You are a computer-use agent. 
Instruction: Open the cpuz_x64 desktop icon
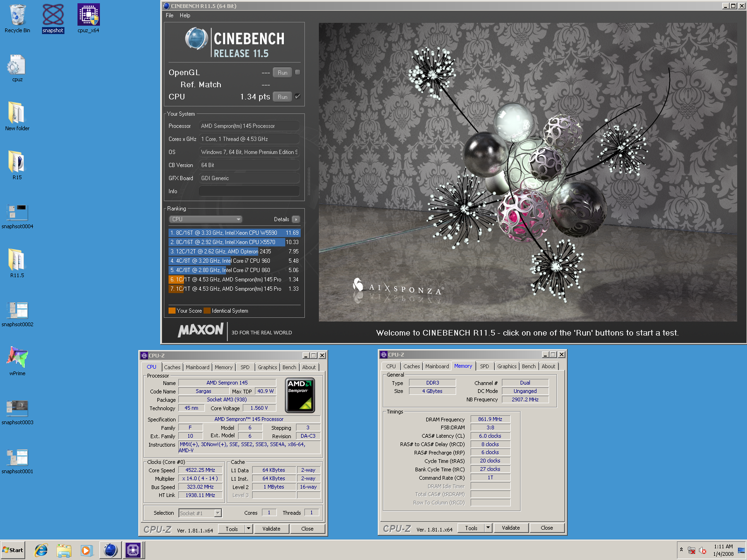point(88,19)
